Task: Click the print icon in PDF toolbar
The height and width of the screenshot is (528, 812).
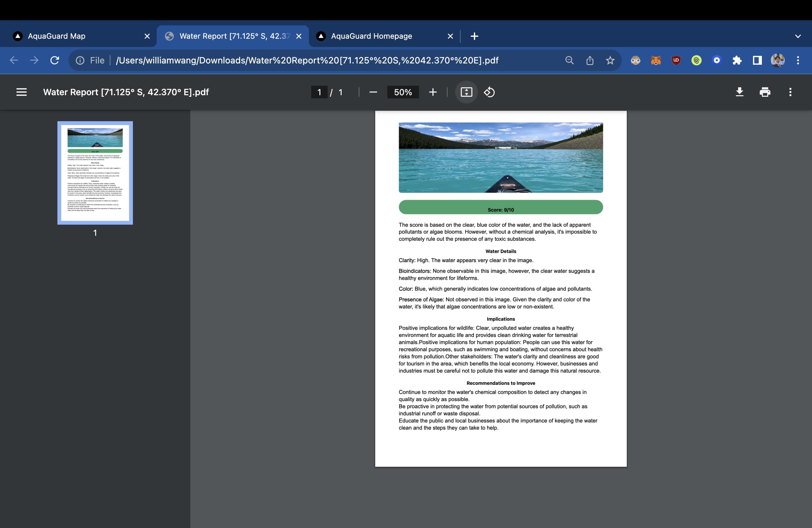Action: pos(764,92)
